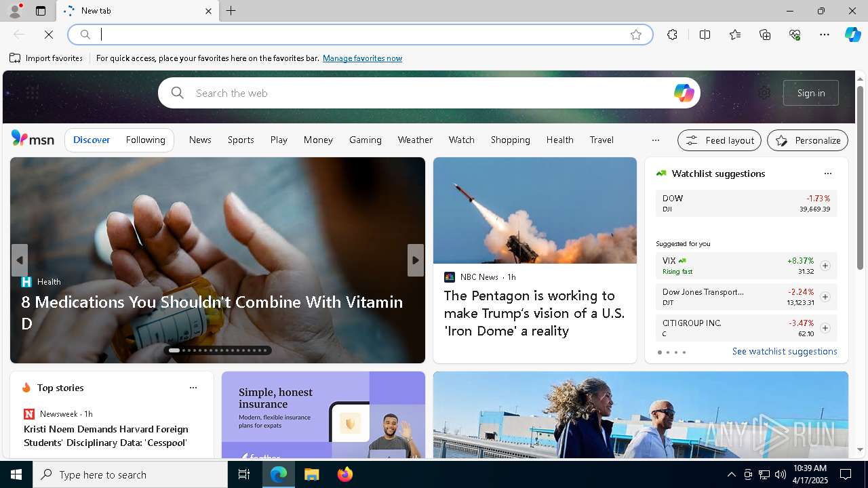Click See watchlist suggestions link
The image size is (868, 488).
tap(785, 351)
